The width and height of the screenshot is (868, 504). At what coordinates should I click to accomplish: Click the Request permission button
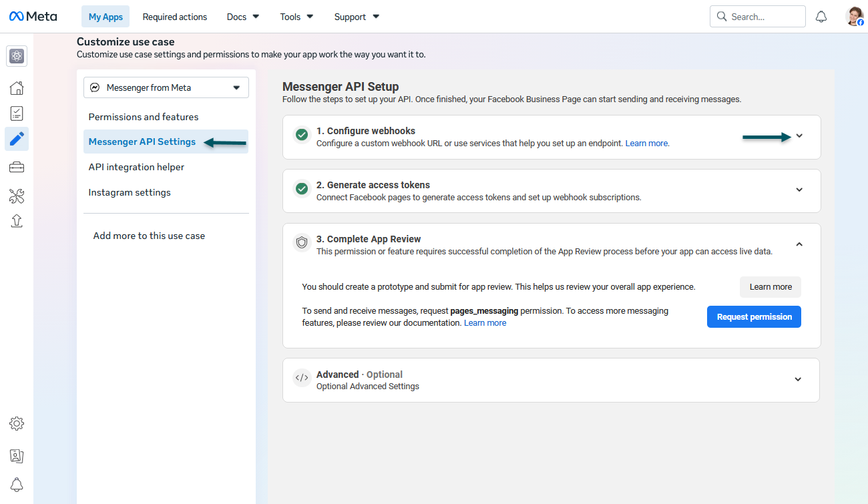tap(754, 316)
